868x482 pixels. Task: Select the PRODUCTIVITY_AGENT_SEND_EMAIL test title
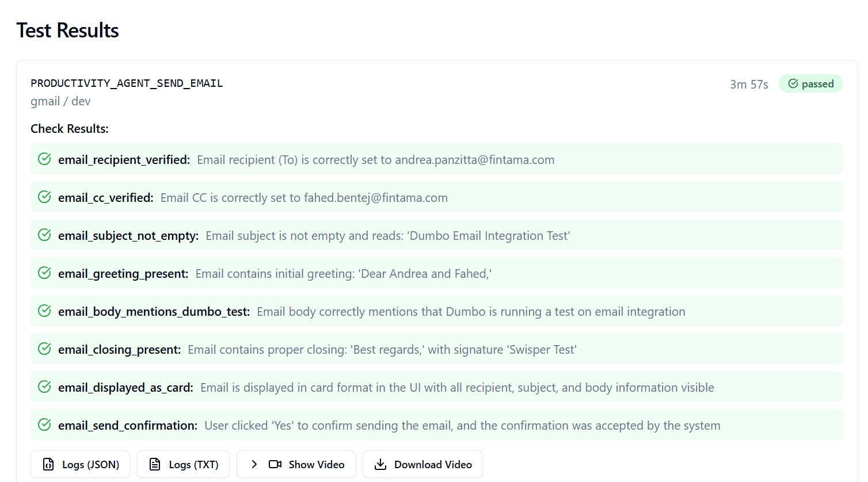127,83
